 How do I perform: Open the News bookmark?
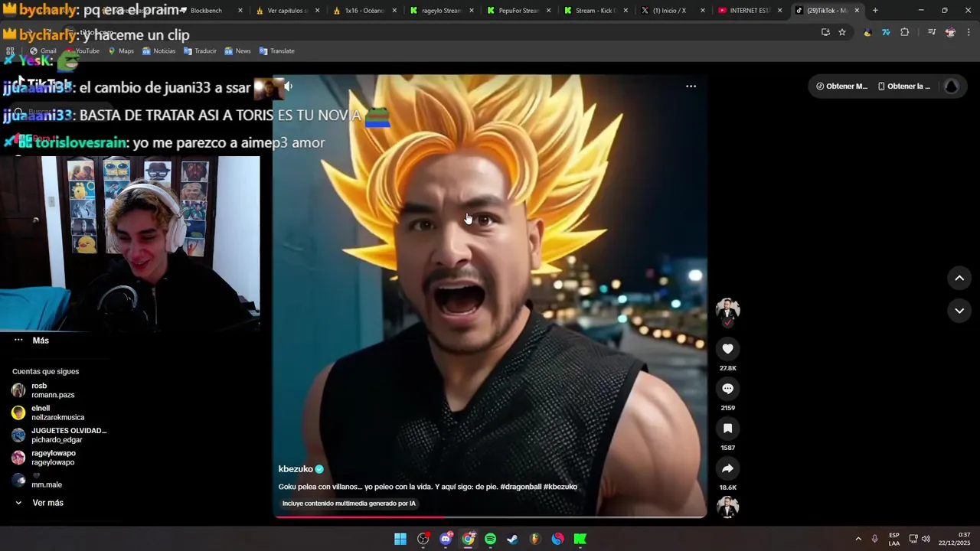point(237,51)
